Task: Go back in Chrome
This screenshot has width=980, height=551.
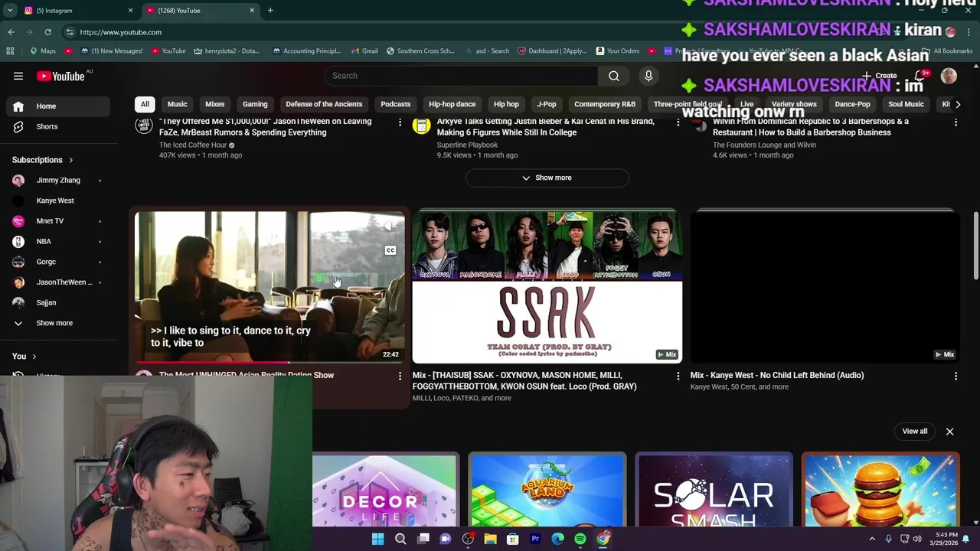Action: [11, 32]
